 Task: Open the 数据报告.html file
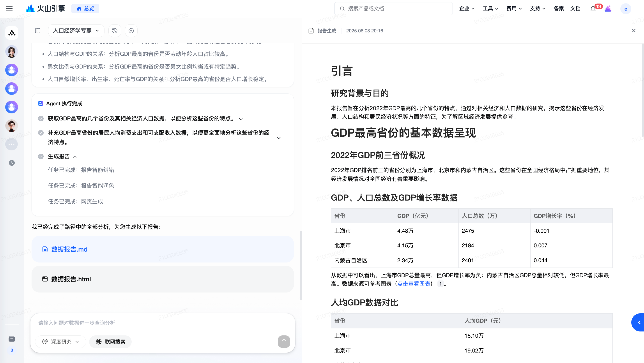click(163, 279)
